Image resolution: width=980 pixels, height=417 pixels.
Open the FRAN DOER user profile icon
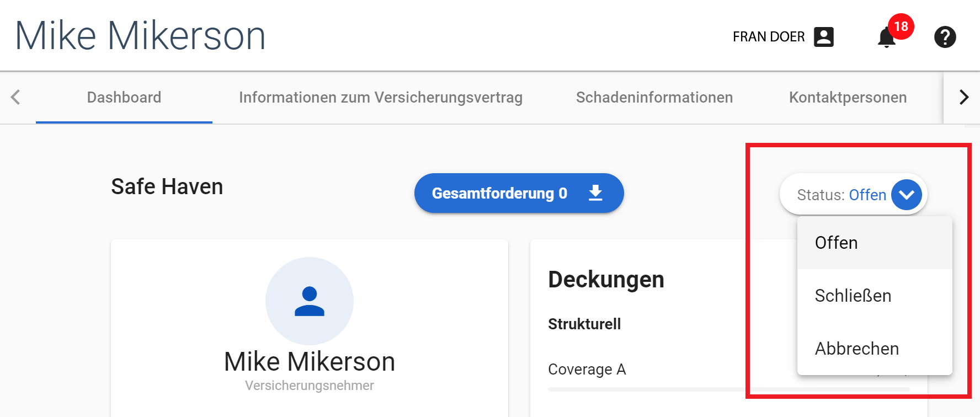coord(823,37)
